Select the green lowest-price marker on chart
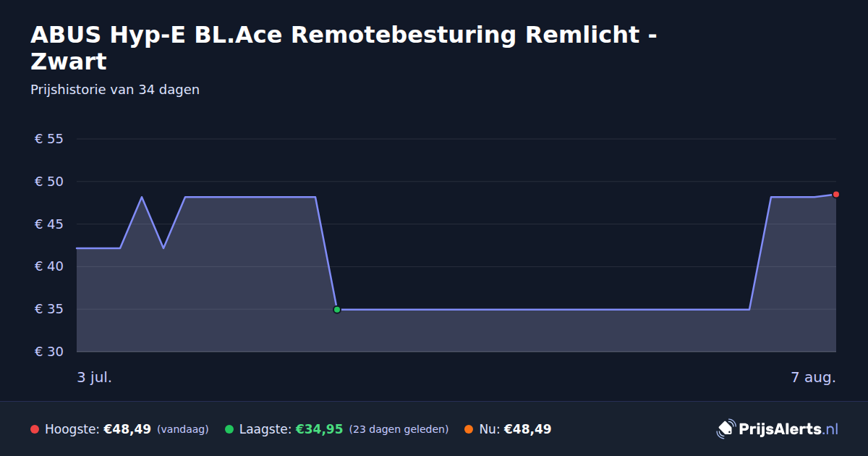The image size is (868, 456). click(336, 310)
